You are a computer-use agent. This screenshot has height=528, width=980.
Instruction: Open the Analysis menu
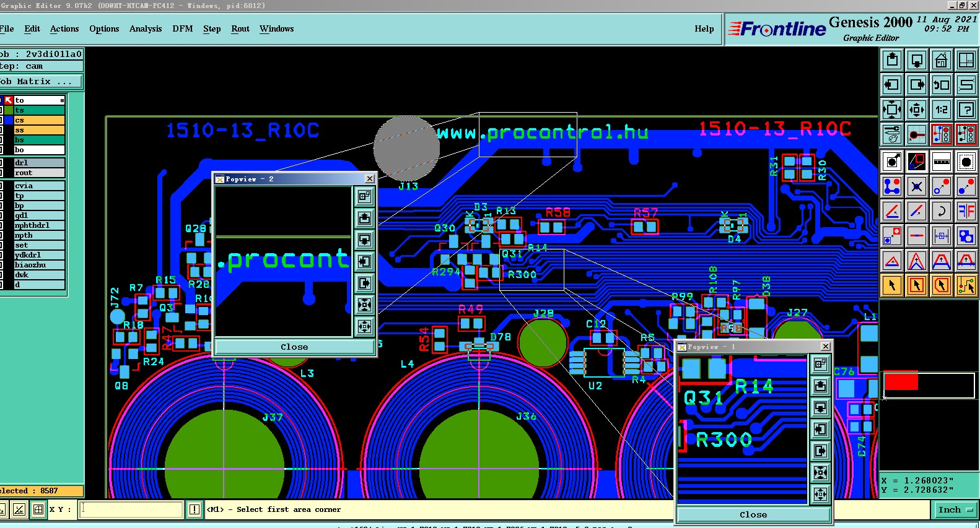click(x=146, y=28)
